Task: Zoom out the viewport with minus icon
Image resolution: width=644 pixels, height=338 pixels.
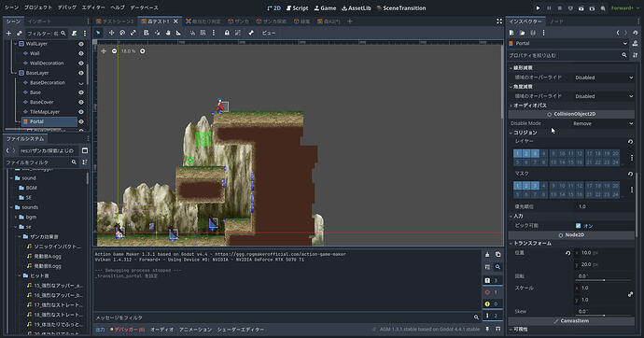Action: click(114, 51)
